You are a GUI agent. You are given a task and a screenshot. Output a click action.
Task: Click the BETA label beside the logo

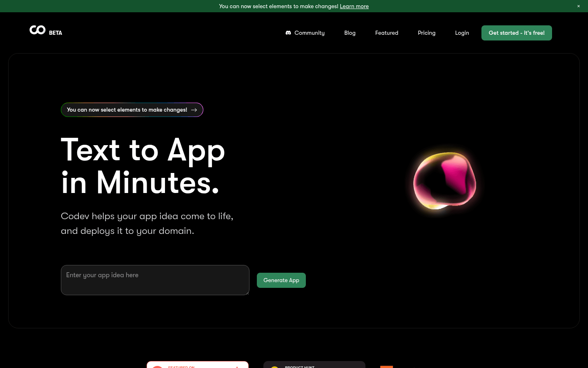pyautogui.click(x=56, y=33)
